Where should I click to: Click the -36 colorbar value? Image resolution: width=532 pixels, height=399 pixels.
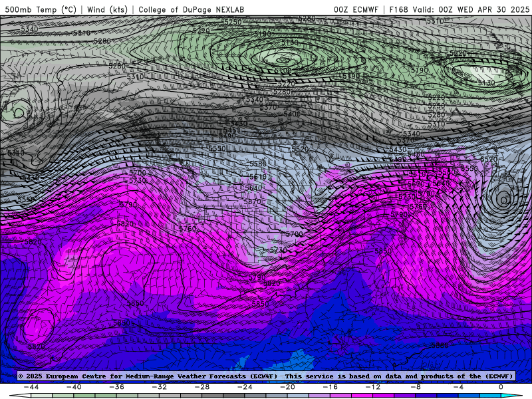(117, 387)
